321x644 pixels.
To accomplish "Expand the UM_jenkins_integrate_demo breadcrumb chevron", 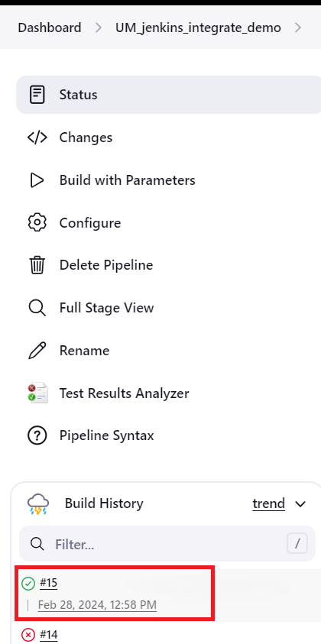I will [x=298, y=28].
